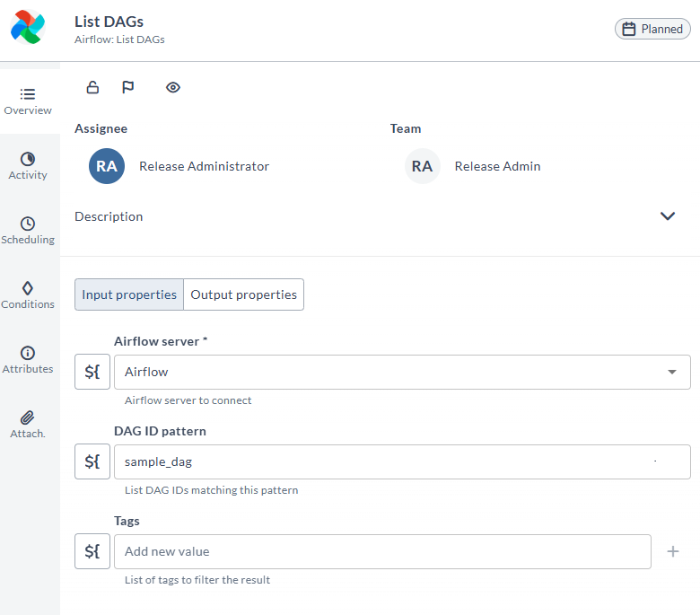Viewport: 700px width, 615px height.
Task: Toggle the watch eye icon
Action: pos(173,87)
